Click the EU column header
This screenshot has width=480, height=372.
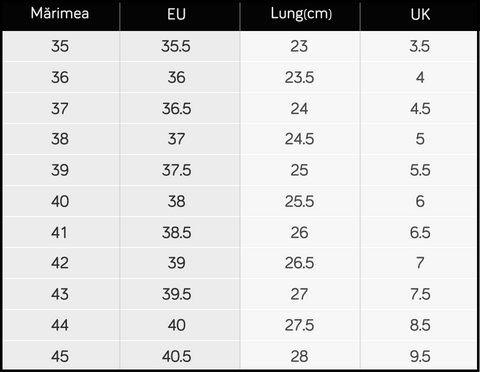(176, 14)
